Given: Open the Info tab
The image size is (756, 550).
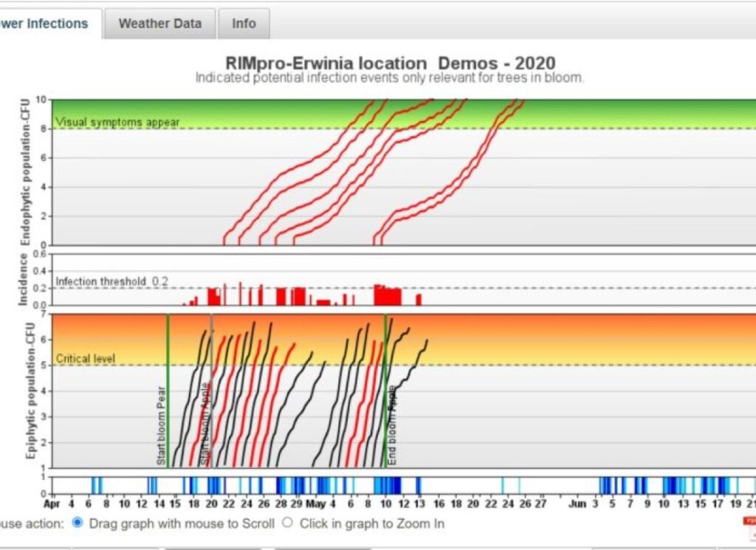Looking at the screenshot, I should pyautogui.click(x=244, y=23).
